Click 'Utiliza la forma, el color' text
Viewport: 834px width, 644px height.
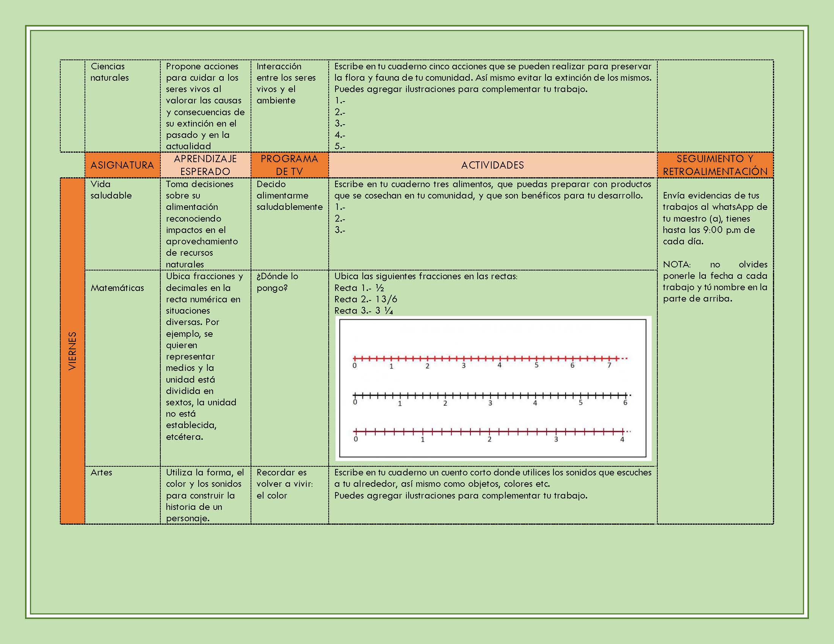pyautogui.click(x=205, y=495)
